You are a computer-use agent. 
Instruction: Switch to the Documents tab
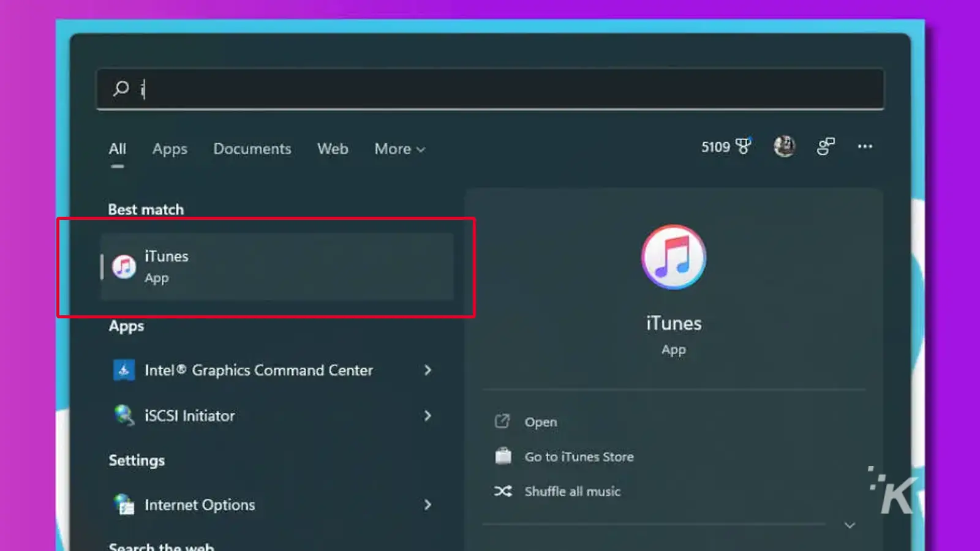[x=252, y=149]
